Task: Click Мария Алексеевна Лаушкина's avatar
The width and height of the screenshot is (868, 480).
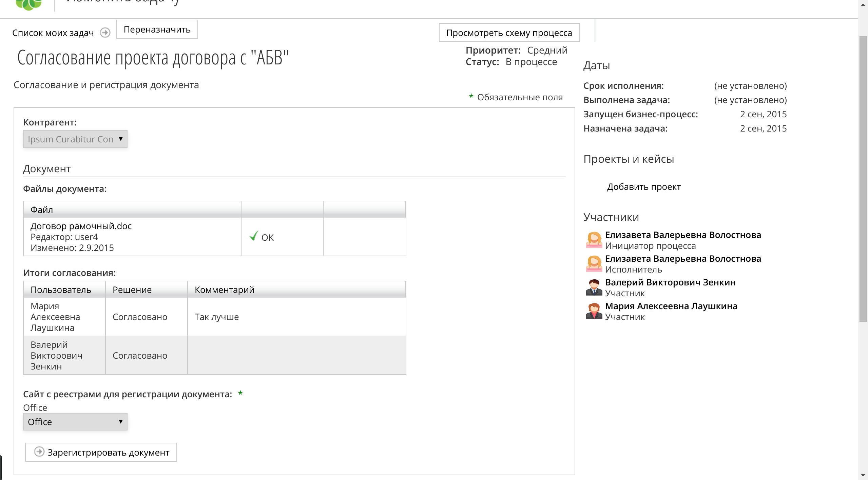Action: click(594, 311)
